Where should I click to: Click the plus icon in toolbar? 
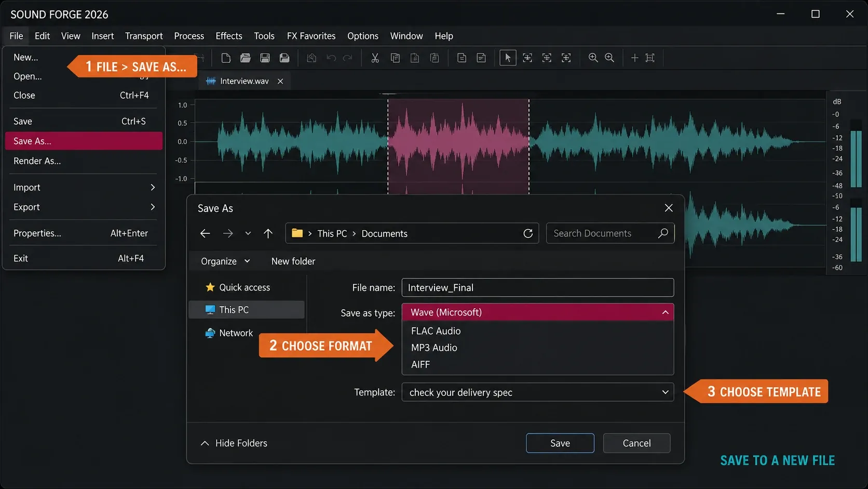pyautogui.click(x=634, y=58)
